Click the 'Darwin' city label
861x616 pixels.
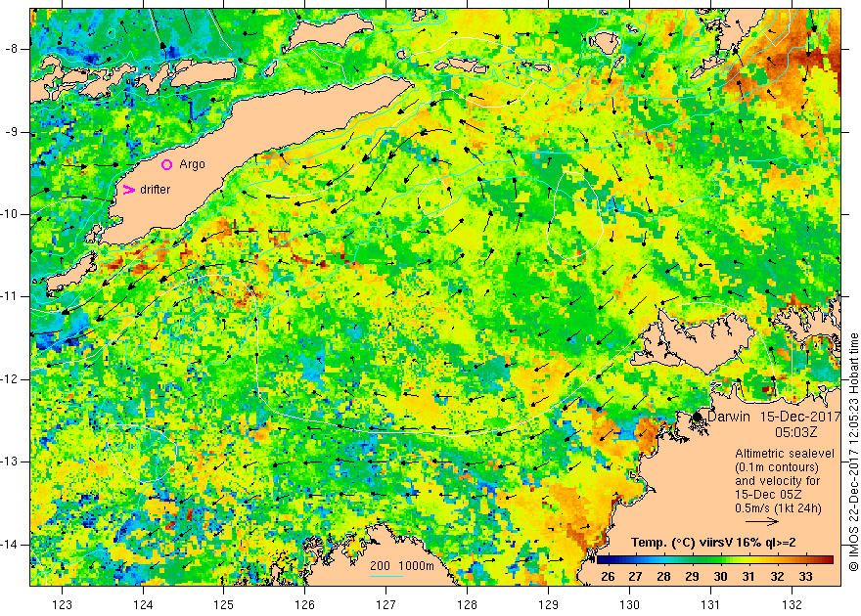(x=729, y=417)
